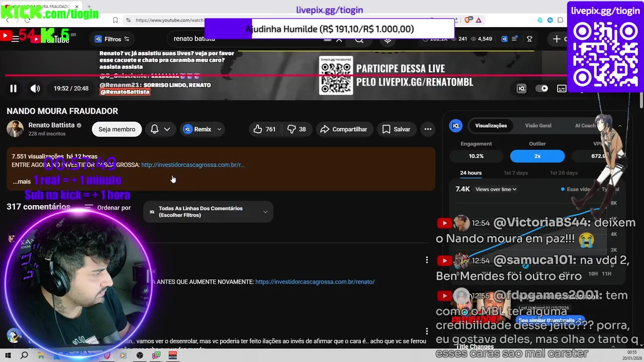Open the YouTube hamburger guide menu
This screenshot has width=644, height=362.
click(15, 39)
